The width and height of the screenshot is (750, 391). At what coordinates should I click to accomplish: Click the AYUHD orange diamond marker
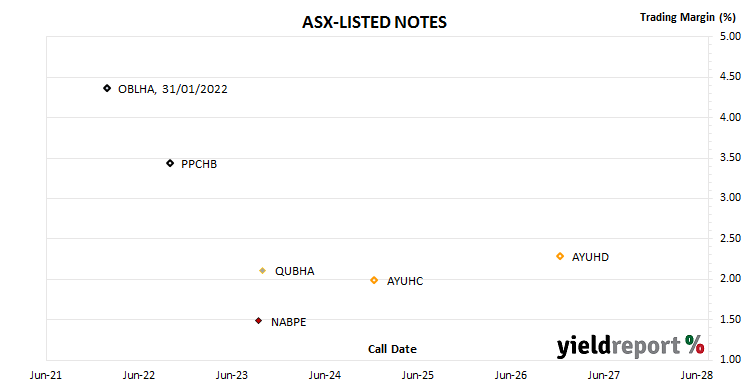click(x=560, y=257)
